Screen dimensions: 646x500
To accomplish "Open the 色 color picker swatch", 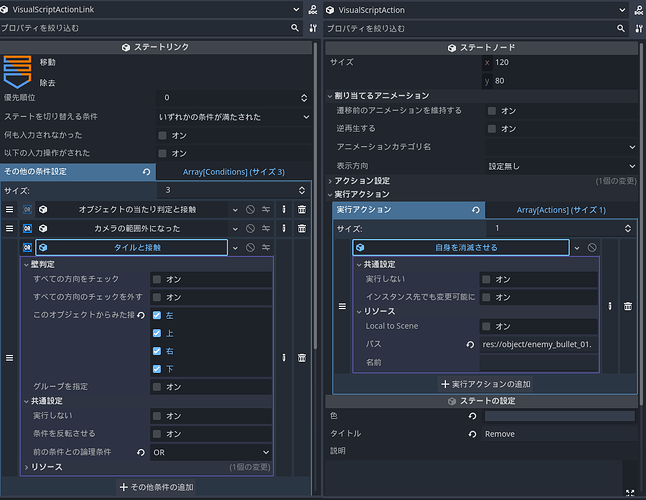I will [x=559, y=416].
